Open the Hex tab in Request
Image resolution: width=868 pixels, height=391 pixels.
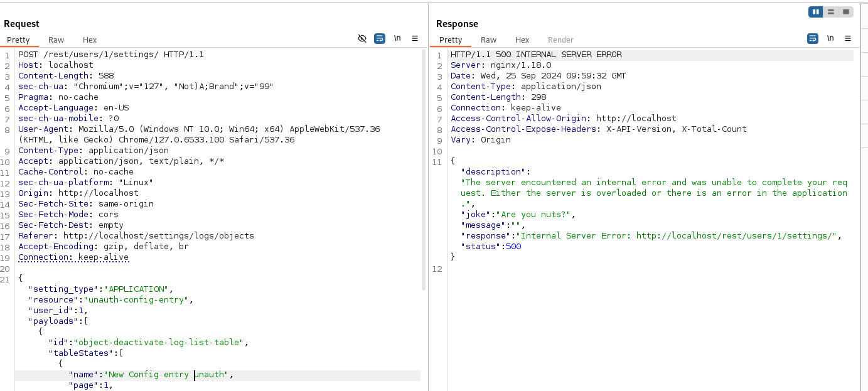(90, 40)
